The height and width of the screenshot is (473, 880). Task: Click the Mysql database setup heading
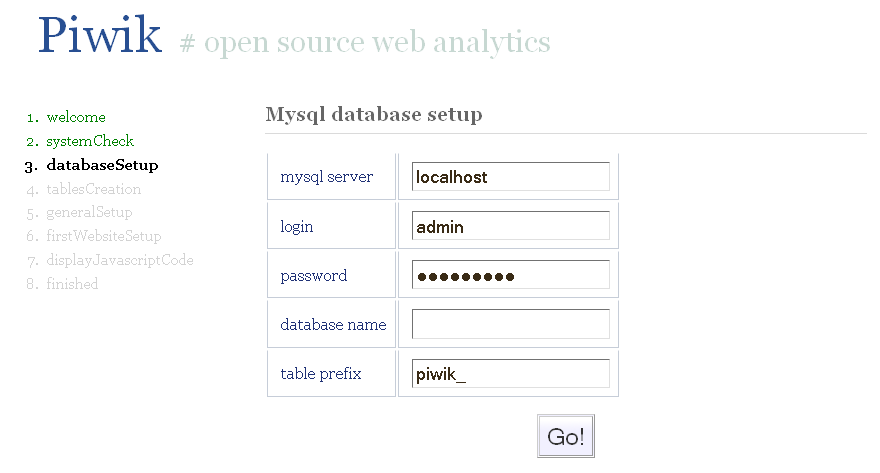pos(374,114)
